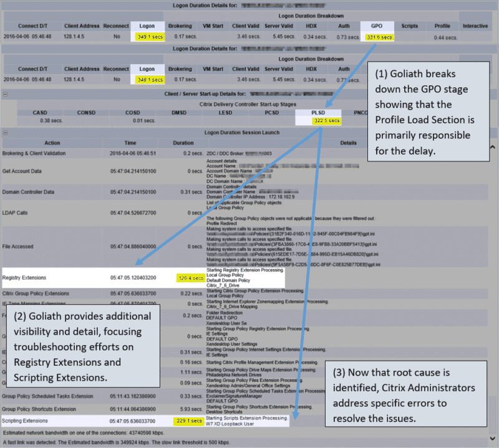This screenshot has height=448, width=499.
Task: Click the 0.44 secs Profile value
Action: tap(445, 37)
